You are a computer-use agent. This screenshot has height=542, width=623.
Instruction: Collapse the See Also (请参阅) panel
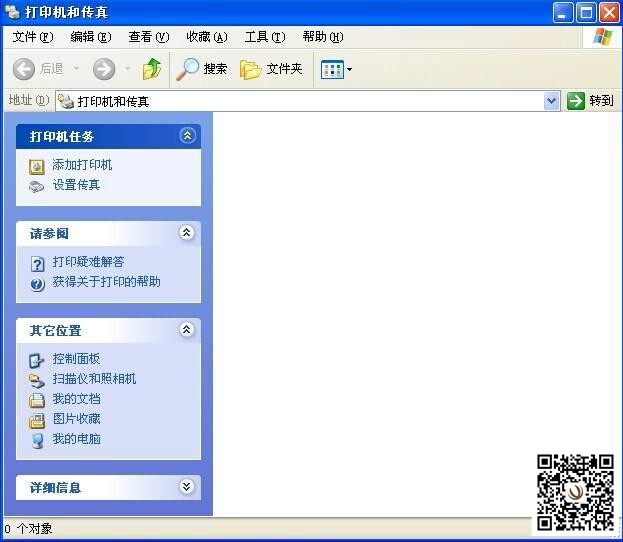click(x=187, y=233)
